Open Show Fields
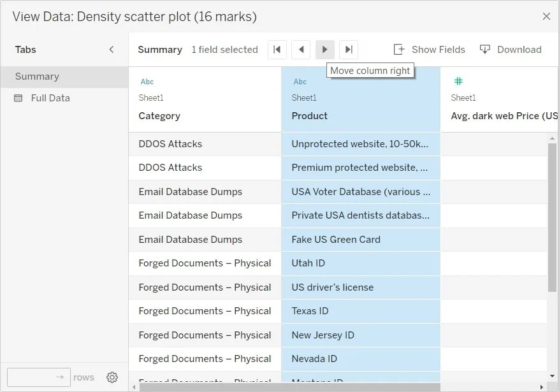This screenshot has width=559, height=392. (430, 49)
